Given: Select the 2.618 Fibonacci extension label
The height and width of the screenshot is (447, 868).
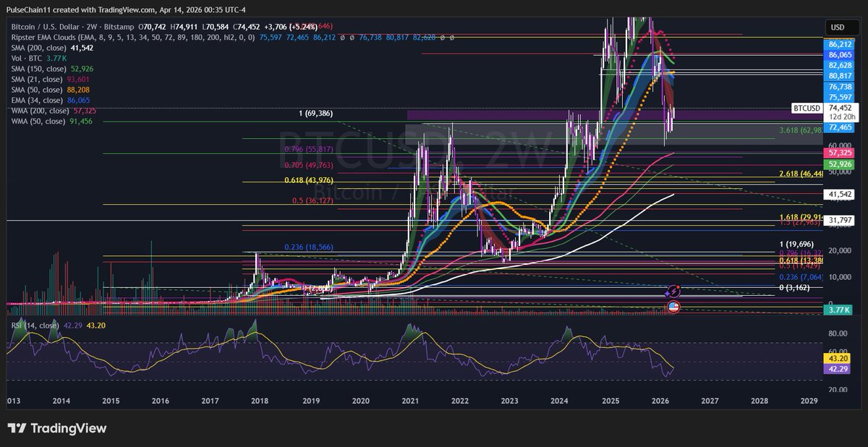Looking at the screenshot, I should click(x=801, y=174).
